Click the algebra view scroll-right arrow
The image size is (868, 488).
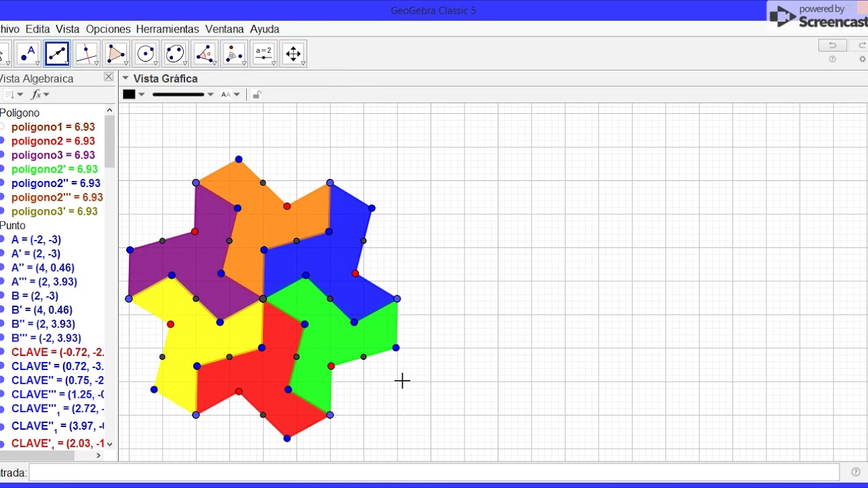(x=98, y=455)
